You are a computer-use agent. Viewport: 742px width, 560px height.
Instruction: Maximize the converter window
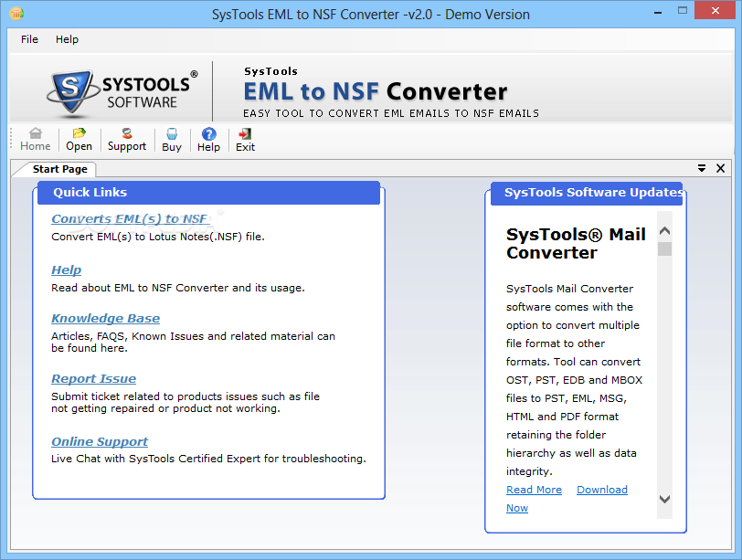[x=683, y=11]
